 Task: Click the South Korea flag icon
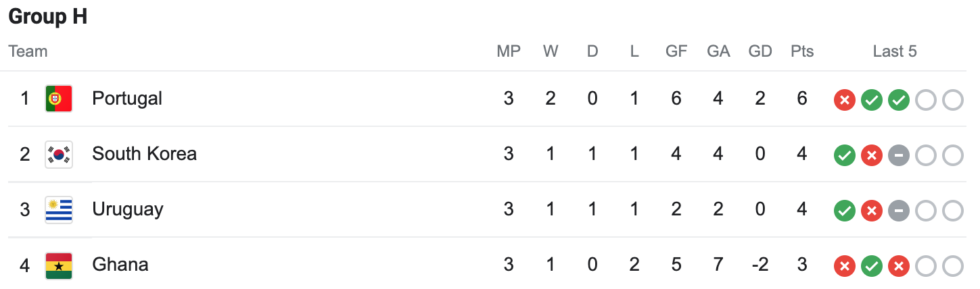click(x=59, y=154)
